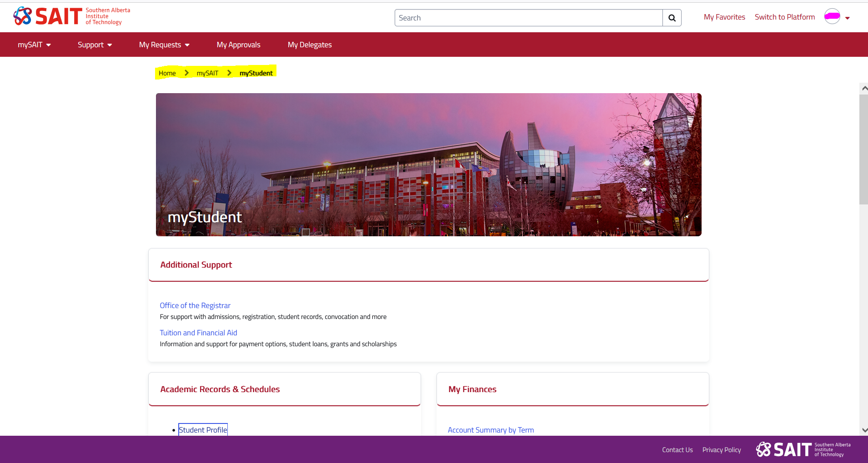Screen dimensions: 868x463
Task: Click into the Search input field
Action: (528, 18)
